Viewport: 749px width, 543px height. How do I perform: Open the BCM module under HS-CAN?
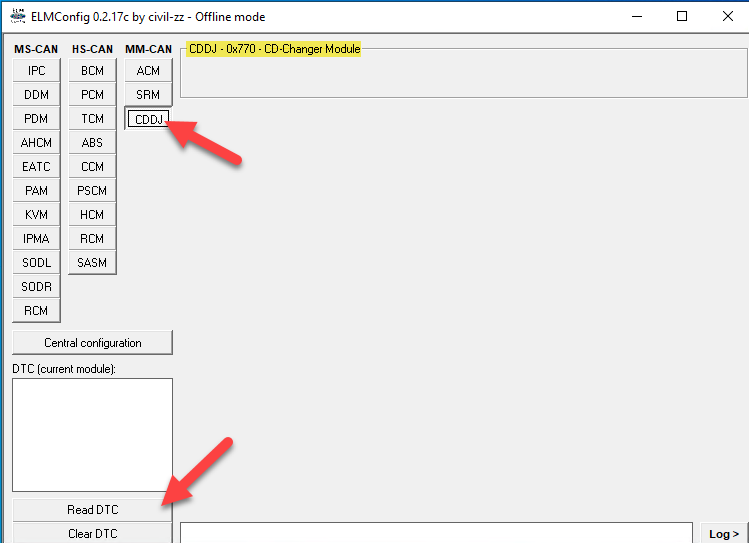click(x=92, y=71)
